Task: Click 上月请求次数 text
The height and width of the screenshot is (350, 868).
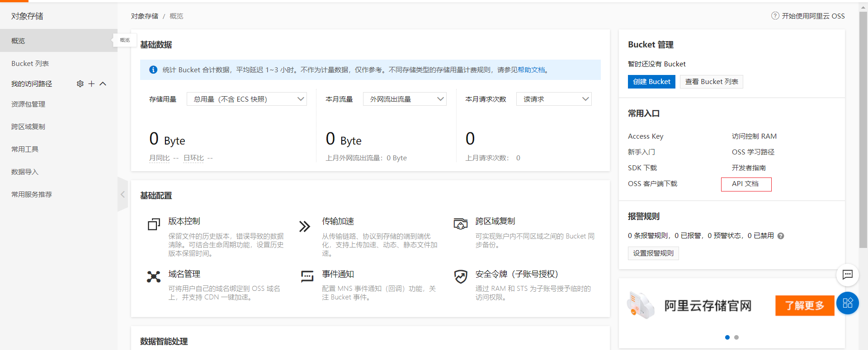Action: coord(493,158)
